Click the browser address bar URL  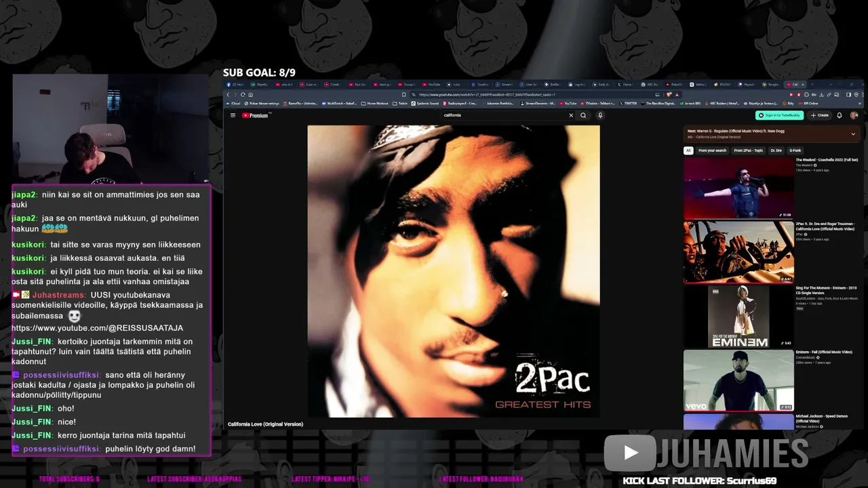tap(488, 95)
